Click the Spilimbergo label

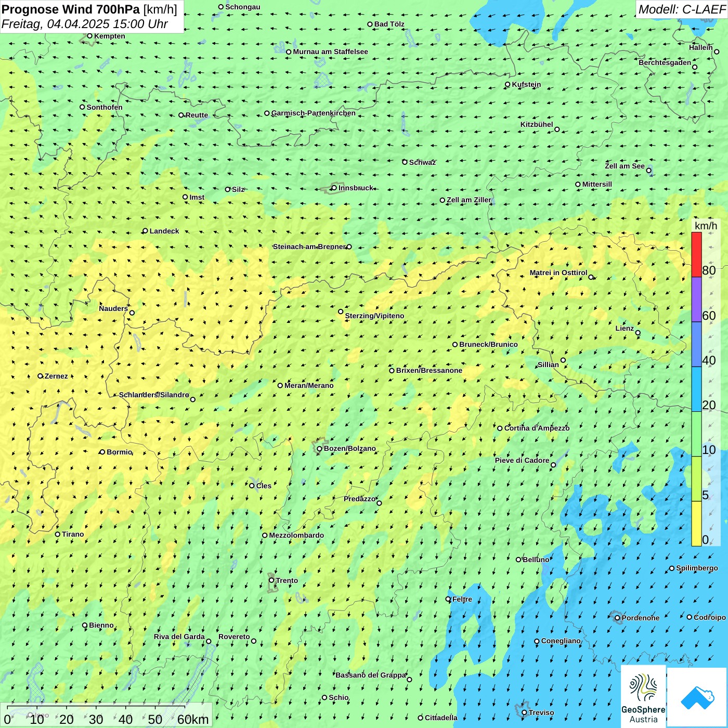(x=697, y=568)
